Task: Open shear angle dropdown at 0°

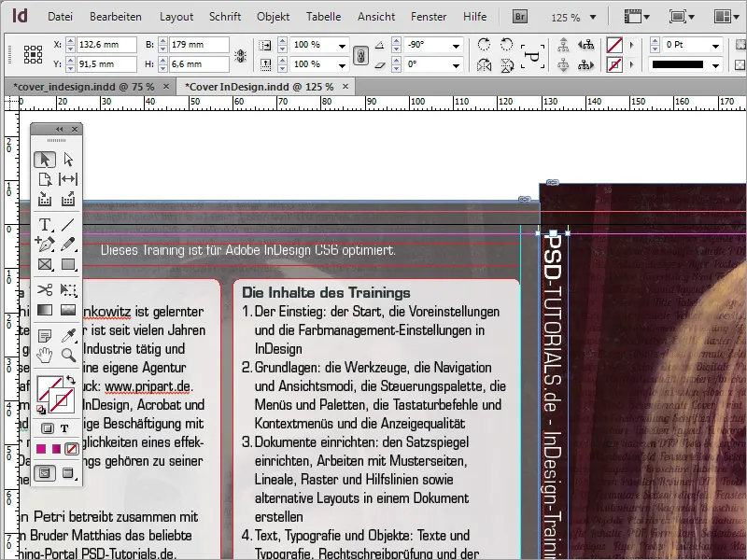Action: tap(456, 64)
